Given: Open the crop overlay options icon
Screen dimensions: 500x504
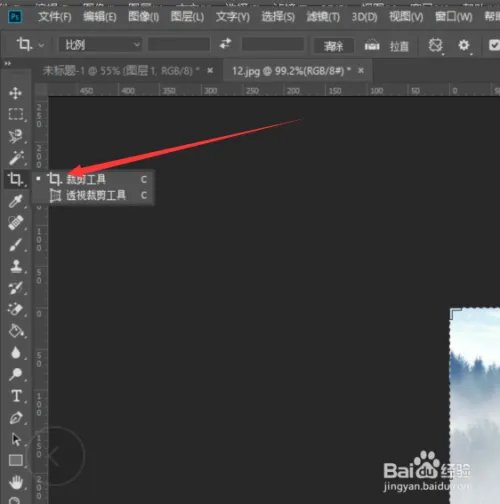Looking at the screenshot, I should pyautogui.click(x=435, y=45).
